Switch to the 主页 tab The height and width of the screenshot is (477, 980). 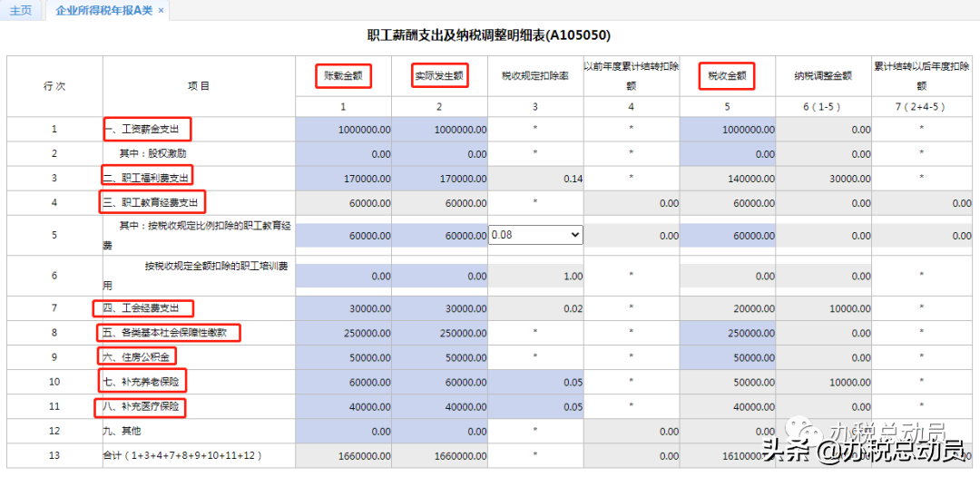[21, 11]
